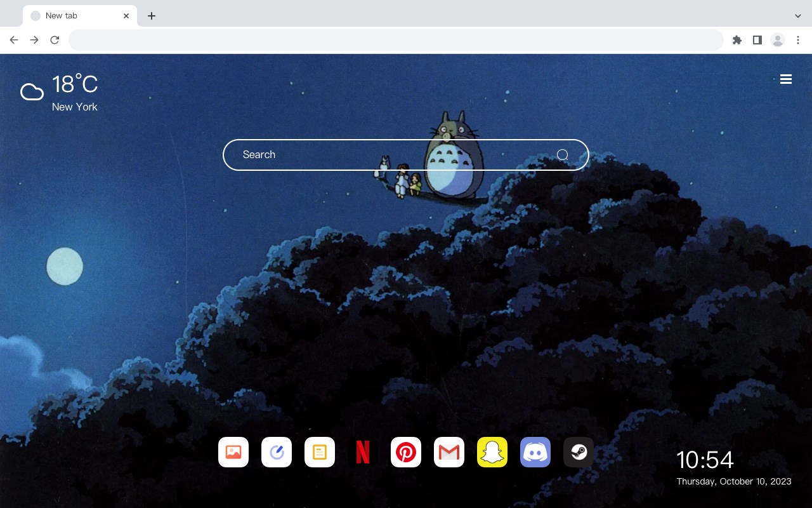This screenshot has height=508, width=812.
Task: Go forward to next page
Action: coord(34,40)
